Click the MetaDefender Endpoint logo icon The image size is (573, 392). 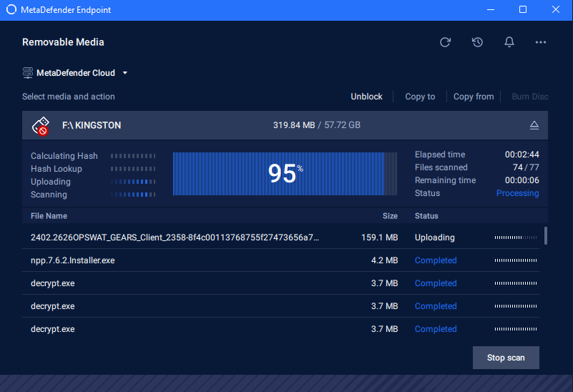click(x=11, y=10)
